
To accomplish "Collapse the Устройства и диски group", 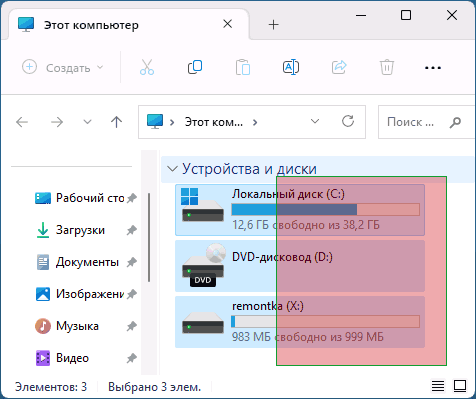I will pos(172,169).
